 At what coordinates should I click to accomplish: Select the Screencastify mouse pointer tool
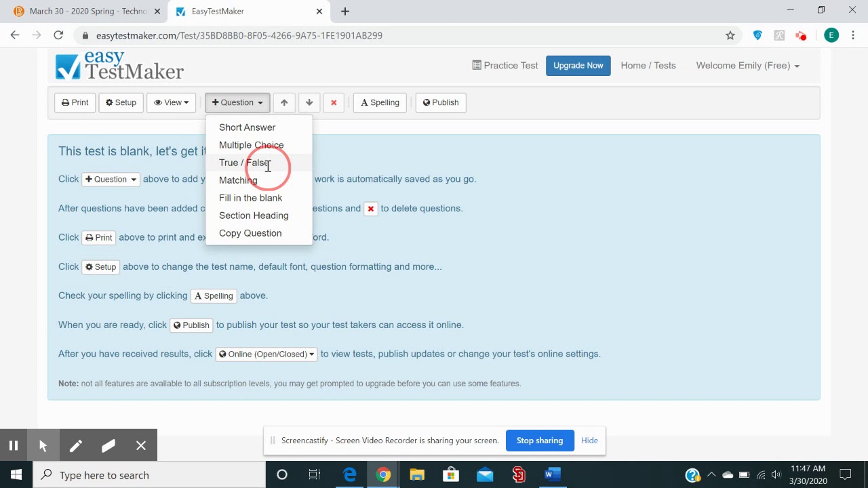(x=43, y=445)
